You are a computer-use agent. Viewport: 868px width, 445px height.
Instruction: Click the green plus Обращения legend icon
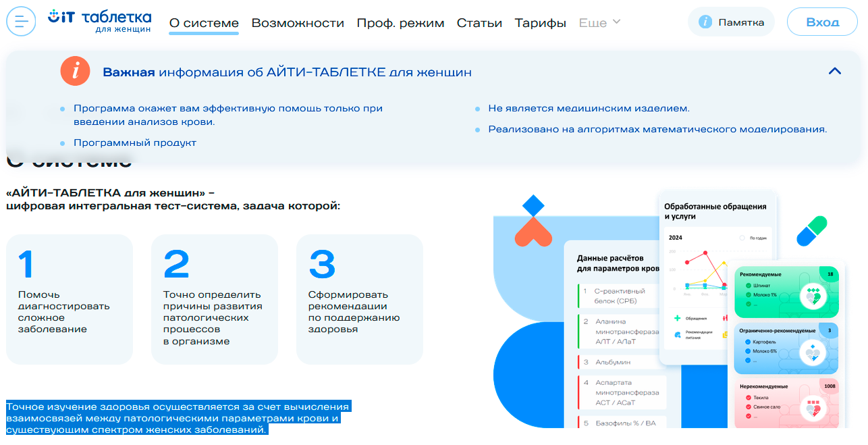click(677, 317)
